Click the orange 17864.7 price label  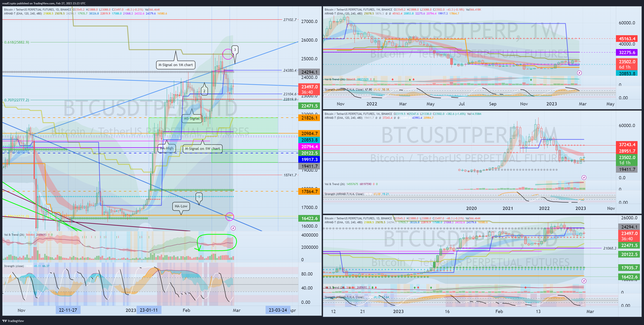tap(309, 192)
